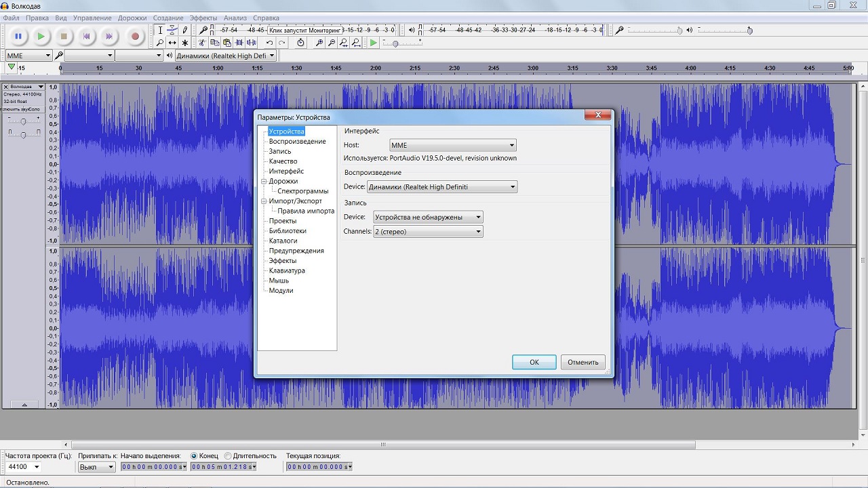Select the Конец radio button
This screenshot has width=868, height=488.
pos(194,456)
